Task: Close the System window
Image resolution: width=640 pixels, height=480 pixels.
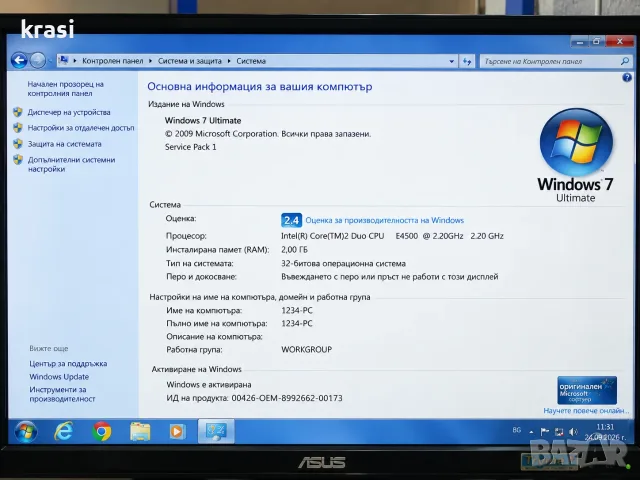Action: point(620,41)
